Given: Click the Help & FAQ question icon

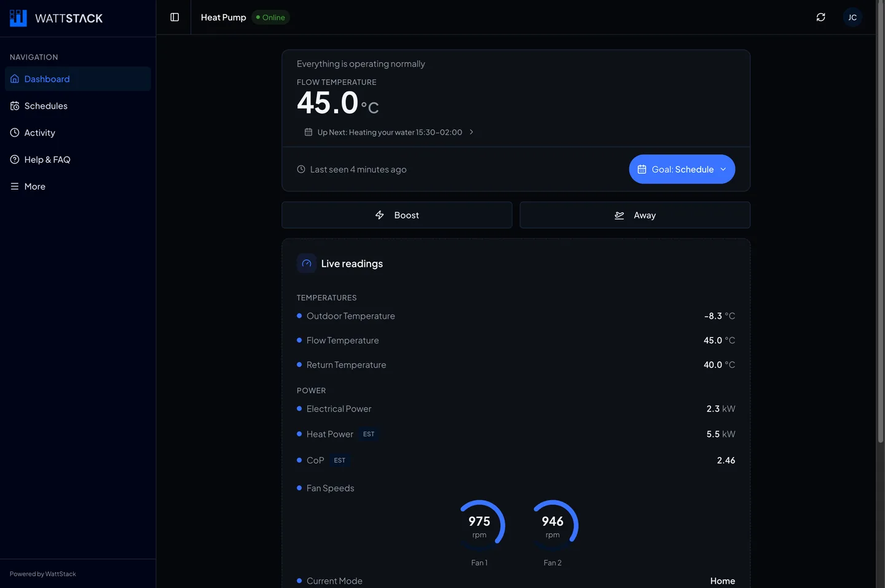Looking at the screenshot, I should click(15, 159).
